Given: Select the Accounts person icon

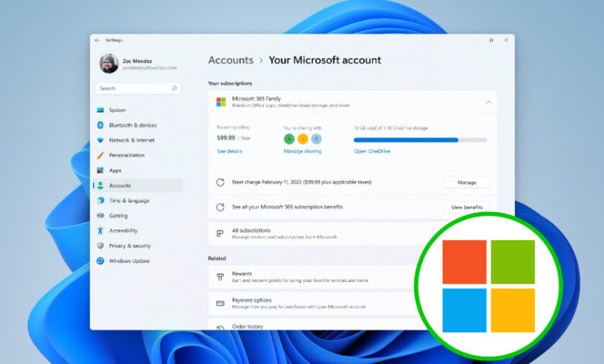Looking at the screenshot, I should (100, 185).
